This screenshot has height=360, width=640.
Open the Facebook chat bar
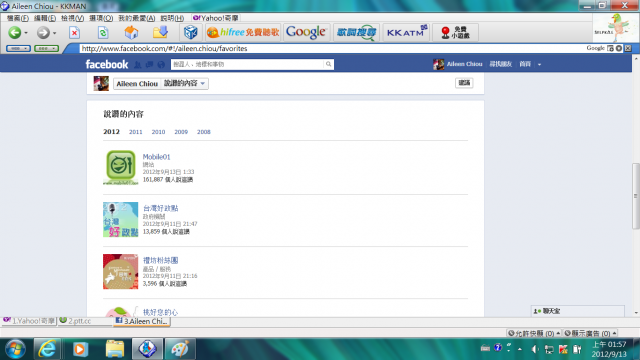tap(577, 311)
